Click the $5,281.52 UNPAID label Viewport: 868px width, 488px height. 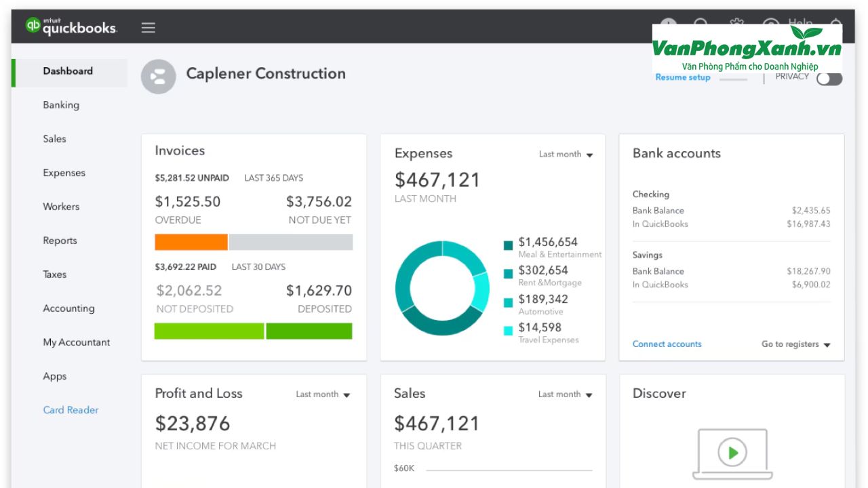[x=192, y=178]
